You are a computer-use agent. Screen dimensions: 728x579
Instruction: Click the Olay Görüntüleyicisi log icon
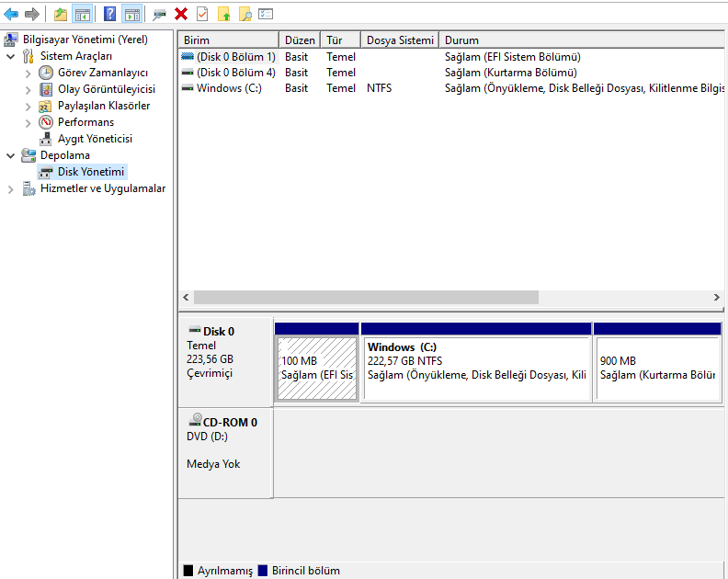(46, 89)
